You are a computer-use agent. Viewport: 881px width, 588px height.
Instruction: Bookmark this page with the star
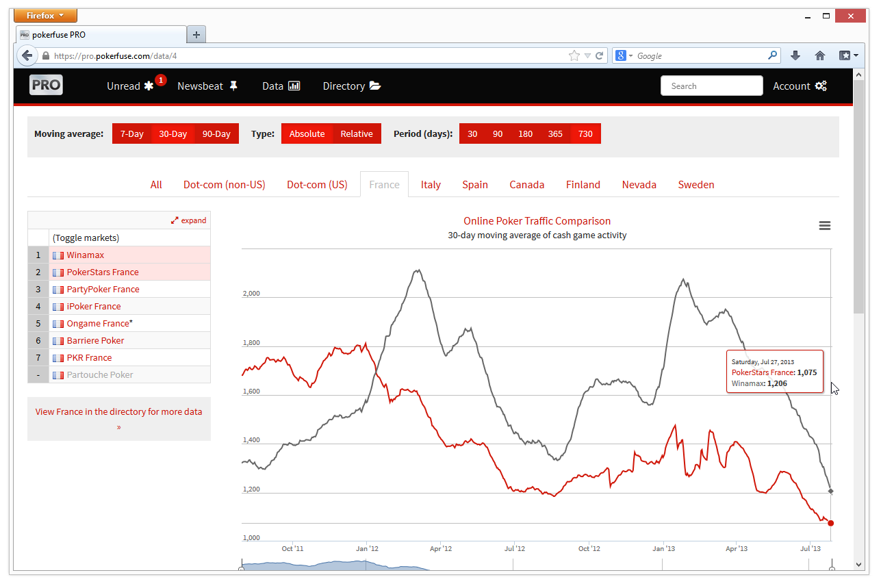coord(574,56)
